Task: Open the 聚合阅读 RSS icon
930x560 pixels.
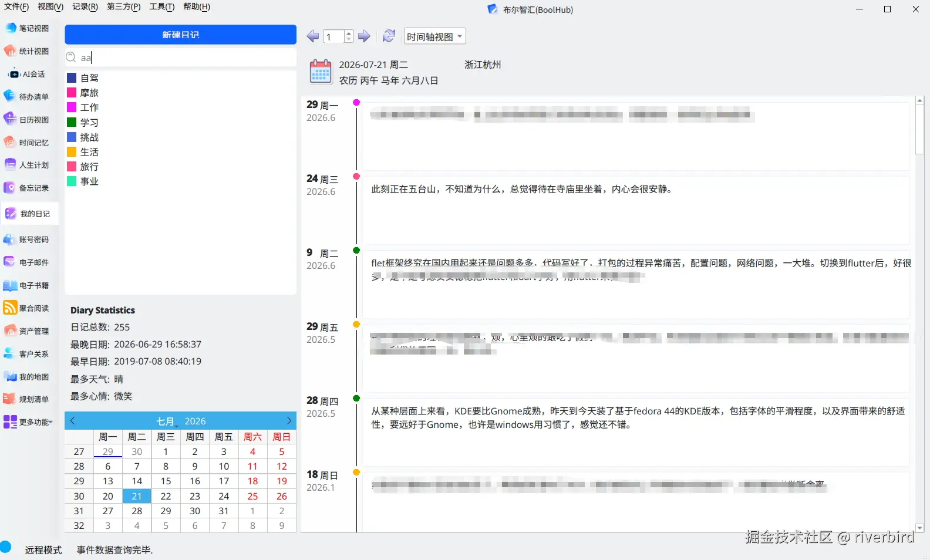Action: 11,308
